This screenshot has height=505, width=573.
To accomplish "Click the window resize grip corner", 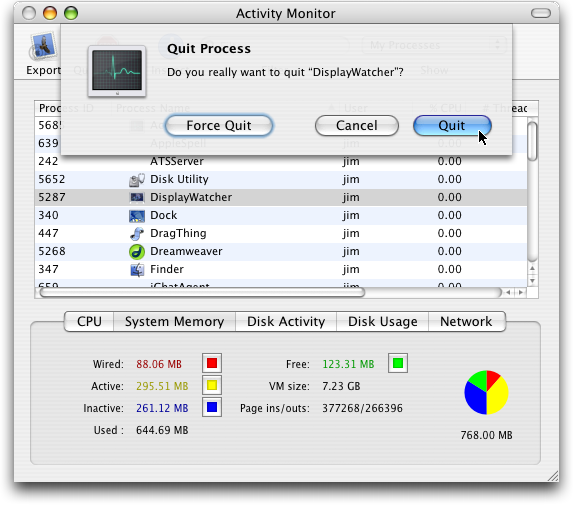I will tap(553, 476).
